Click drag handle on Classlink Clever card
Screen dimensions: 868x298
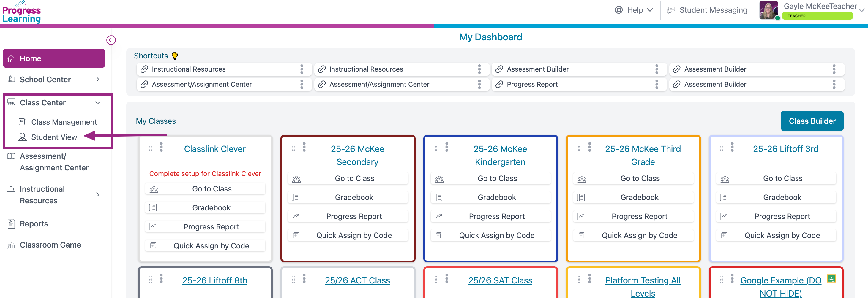151,148
